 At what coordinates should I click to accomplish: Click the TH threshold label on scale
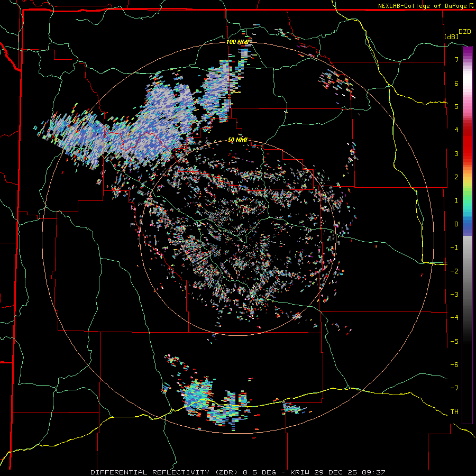pyautogui.click(x=454, y=411)
